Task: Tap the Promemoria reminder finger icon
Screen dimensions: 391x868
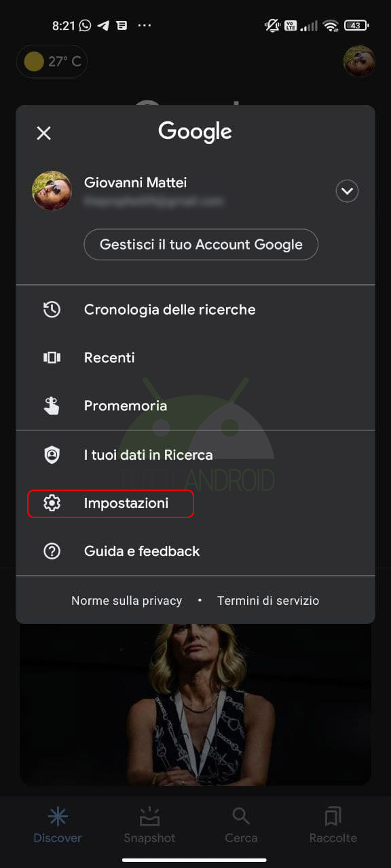Action: 52,406
